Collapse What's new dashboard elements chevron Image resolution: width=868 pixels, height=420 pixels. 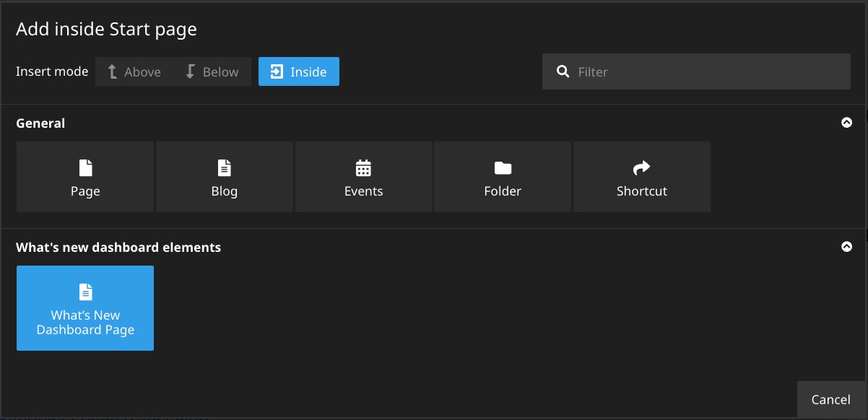(x=847, y=247)
